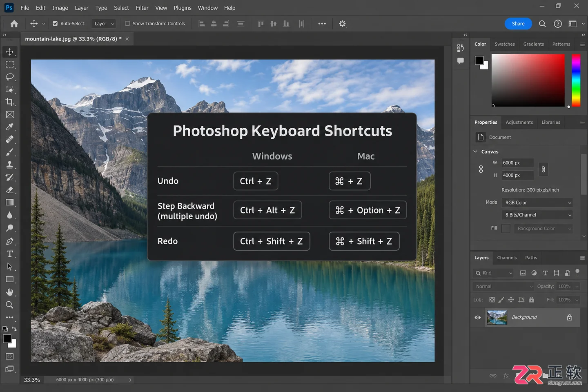Screen dimensions: 588x392
Task: Select the Eraser tool
Action: (x=9, y=190)
